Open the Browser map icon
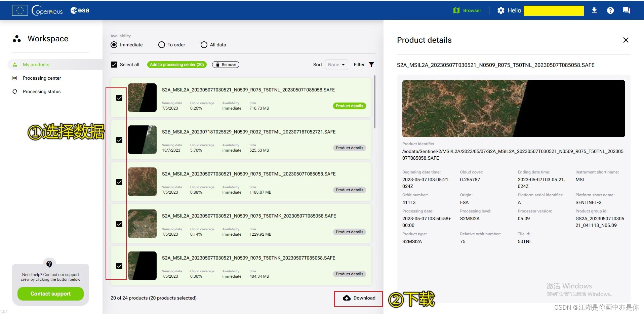This screenshot has height=314, width=644. pyautogui.click(x=456, y=10)
